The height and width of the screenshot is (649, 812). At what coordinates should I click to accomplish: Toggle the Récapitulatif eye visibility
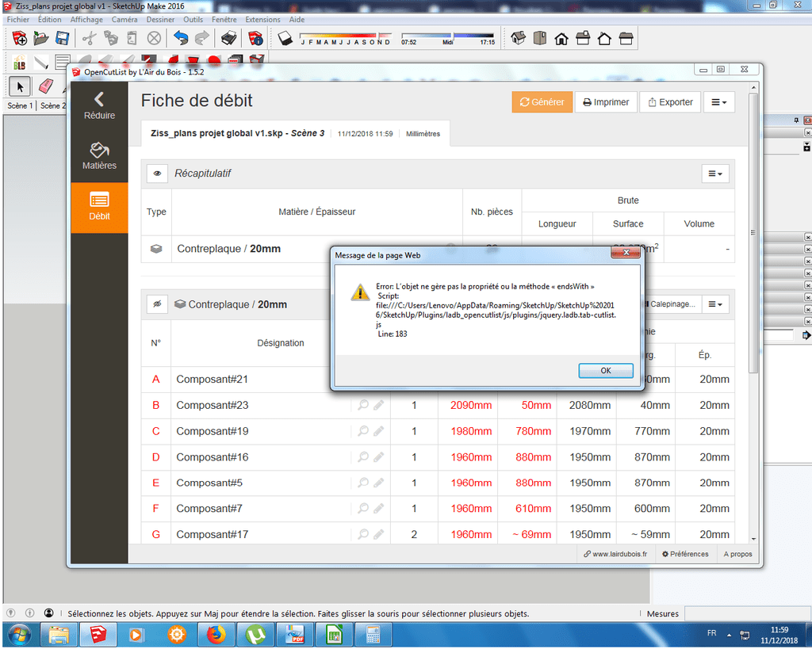[x=157, y=174]
